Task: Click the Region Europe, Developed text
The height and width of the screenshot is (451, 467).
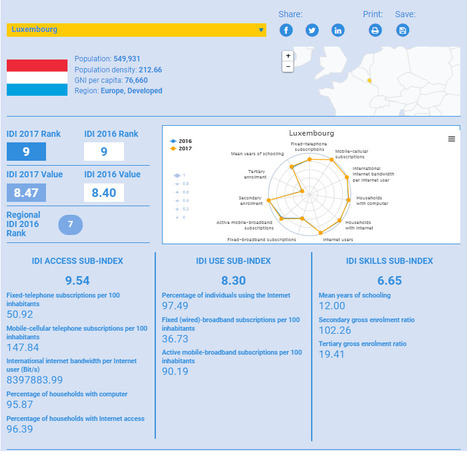Action: point(118,91)
